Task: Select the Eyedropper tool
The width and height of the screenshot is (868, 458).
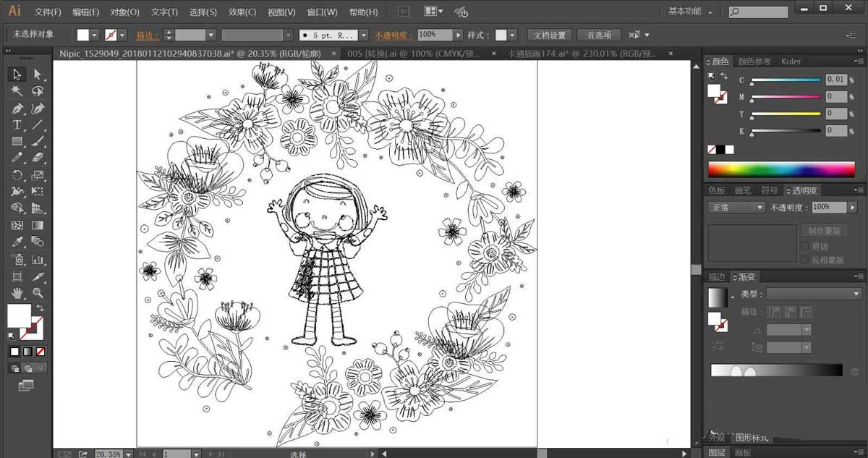Action: 17,242
